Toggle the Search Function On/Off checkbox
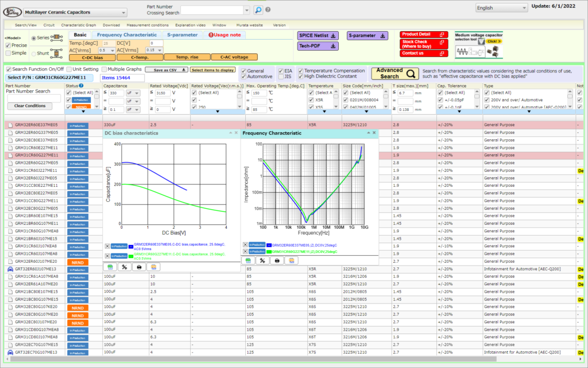Screen dimensions: 588x368 8,69
